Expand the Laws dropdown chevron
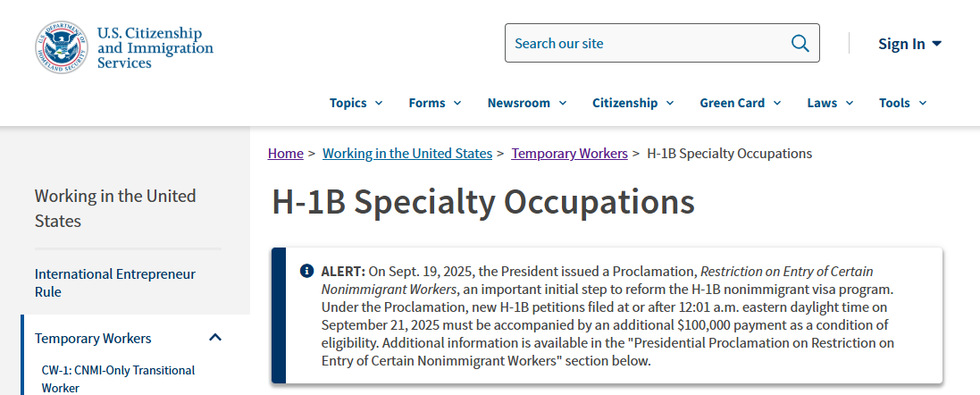The height and width of the screenshot is (395, 980). (x=849, y=104)
